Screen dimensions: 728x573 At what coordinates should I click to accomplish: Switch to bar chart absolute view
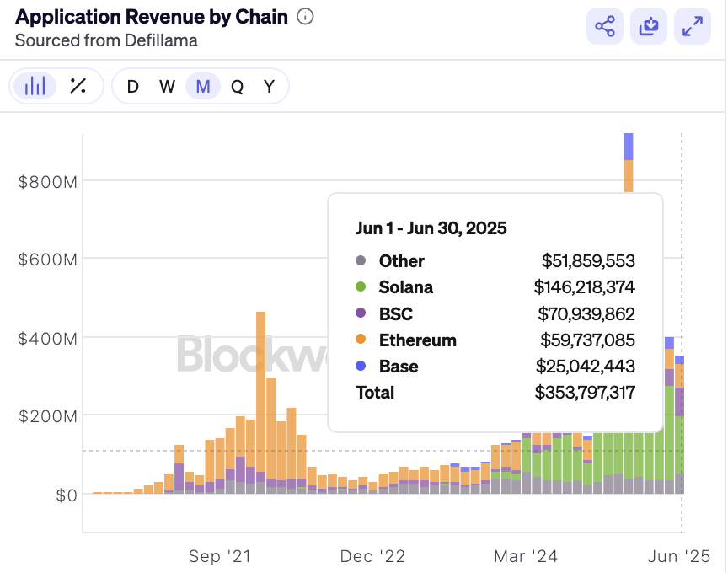coord(35,86)
